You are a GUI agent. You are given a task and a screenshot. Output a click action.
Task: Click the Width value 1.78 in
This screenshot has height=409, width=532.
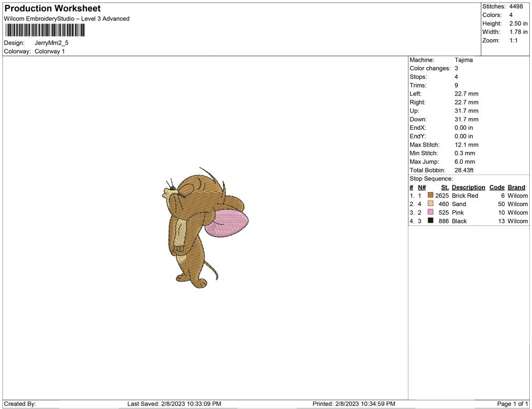pyautogui.click(x=518, y=32)
